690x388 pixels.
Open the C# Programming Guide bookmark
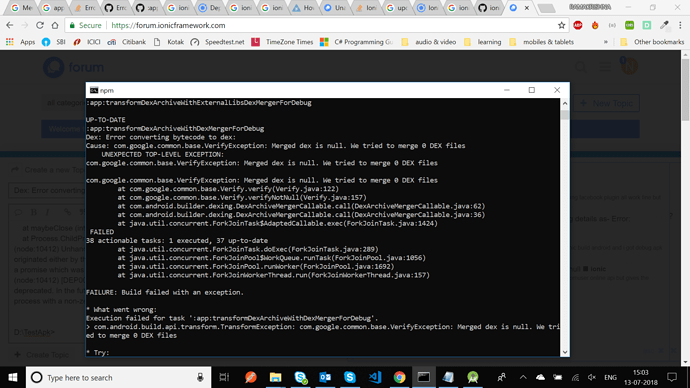pyautogui.click(x=357, y=42)
